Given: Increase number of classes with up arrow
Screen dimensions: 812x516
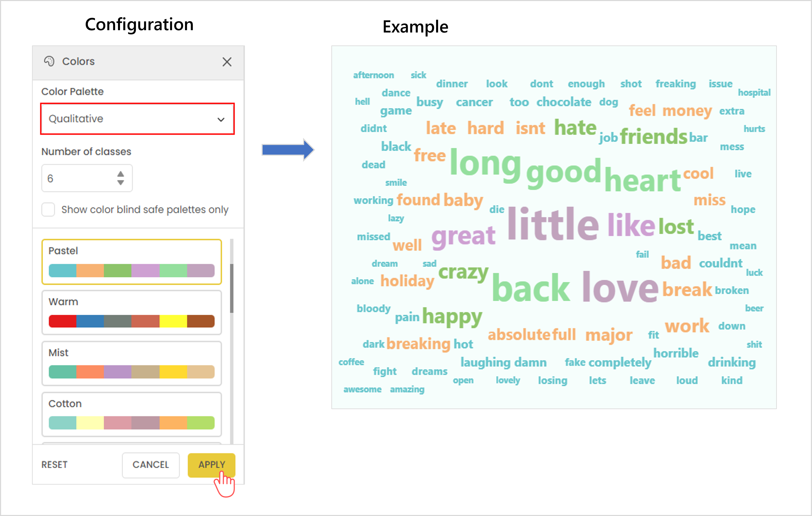Looking at the screenshot, I should pos(120,174).
